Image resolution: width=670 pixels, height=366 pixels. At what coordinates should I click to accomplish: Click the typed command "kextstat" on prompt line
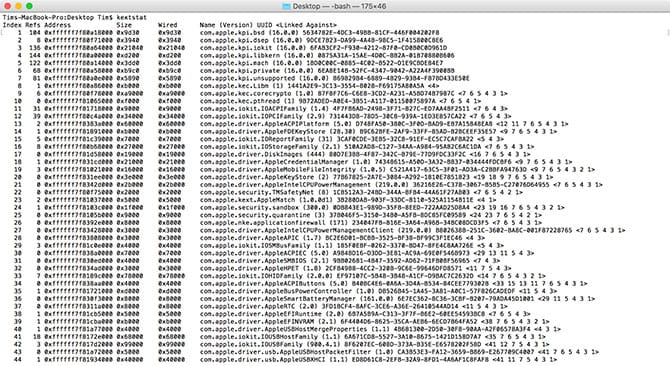click(131, 18)
